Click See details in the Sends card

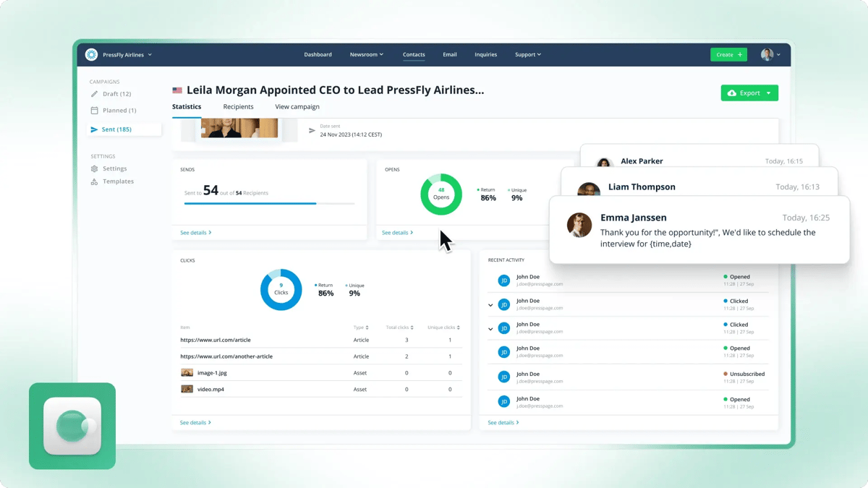pos(196,233)
